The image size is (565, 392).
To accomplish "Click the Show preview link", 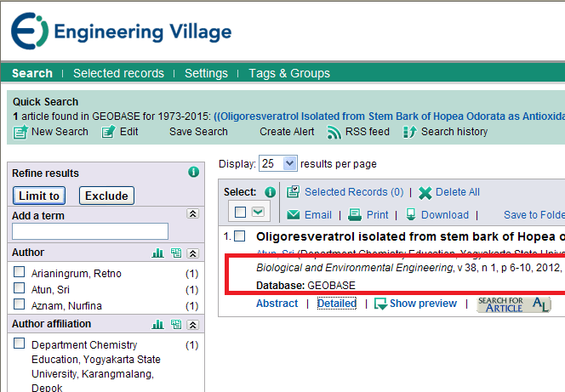I will tap(423, 304).
